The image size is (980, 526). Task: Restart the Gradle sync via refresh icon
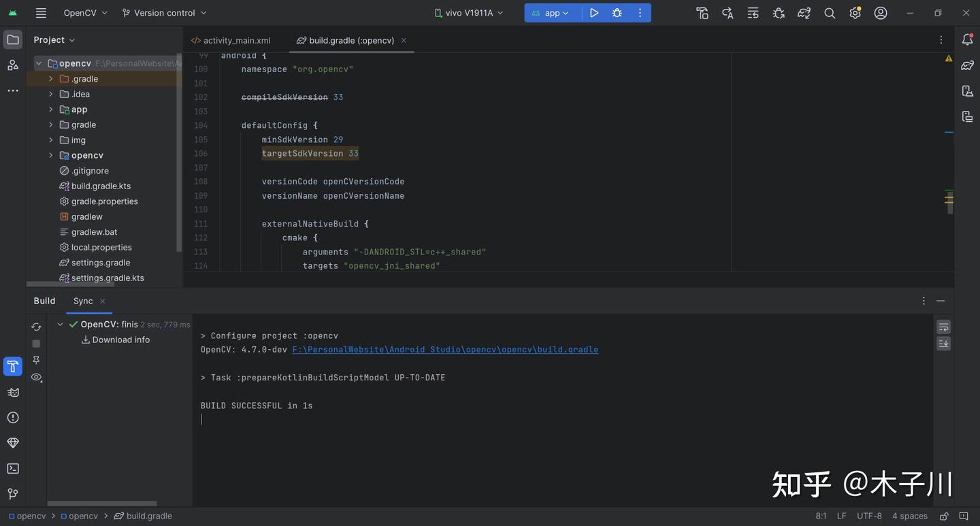(x=35, y=326)
